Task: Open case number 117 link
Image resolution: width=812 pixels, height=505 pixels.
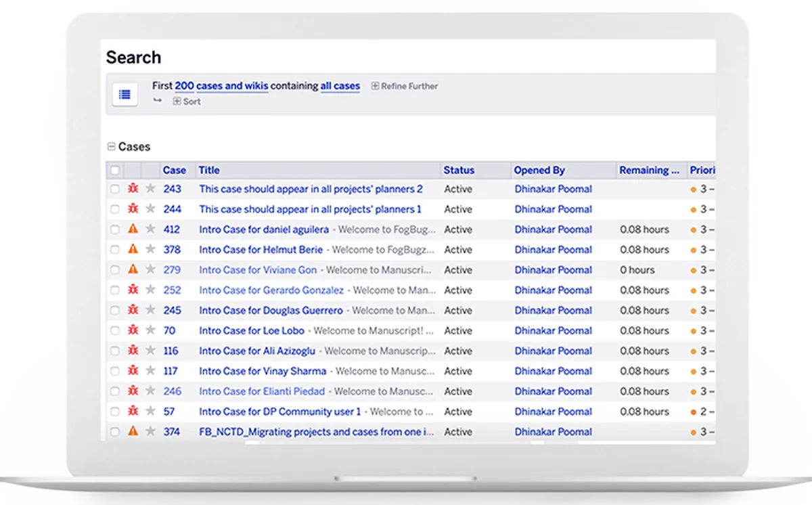Action: (171, 371)
